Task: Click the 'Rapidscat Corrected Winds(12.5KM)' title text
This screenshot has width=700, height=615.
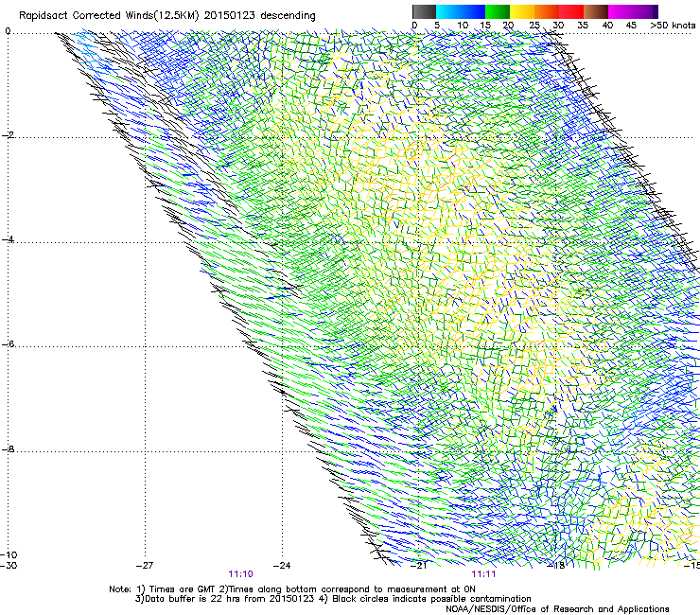Action: click(x=109, y=16)
